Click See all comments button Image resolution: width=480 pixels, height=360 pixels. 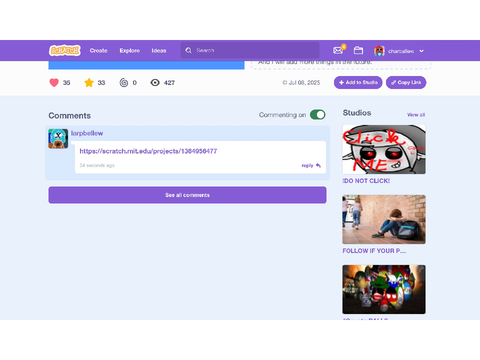tap(187, 195)
